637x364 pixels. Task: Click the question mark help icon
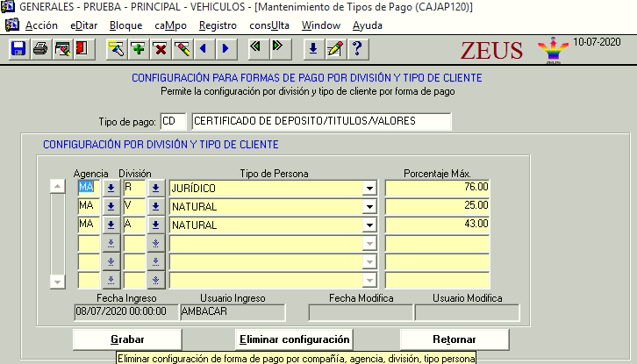356,48
